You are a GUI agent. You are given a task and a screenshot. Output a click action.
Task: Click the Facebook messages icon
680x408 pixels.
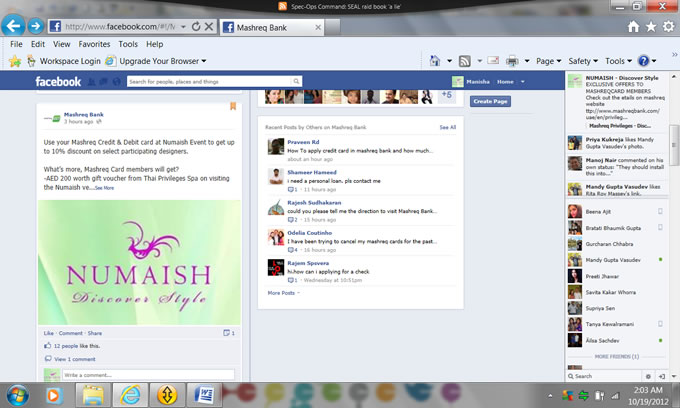pyautogui.click(x=104, y=82)
